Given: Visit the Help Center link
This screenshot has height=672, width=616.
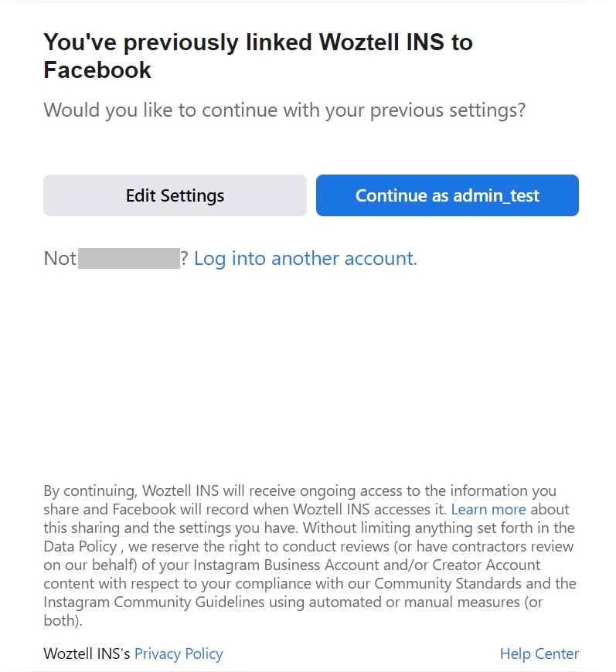Looking at the screenshot, I should point(539,654).
